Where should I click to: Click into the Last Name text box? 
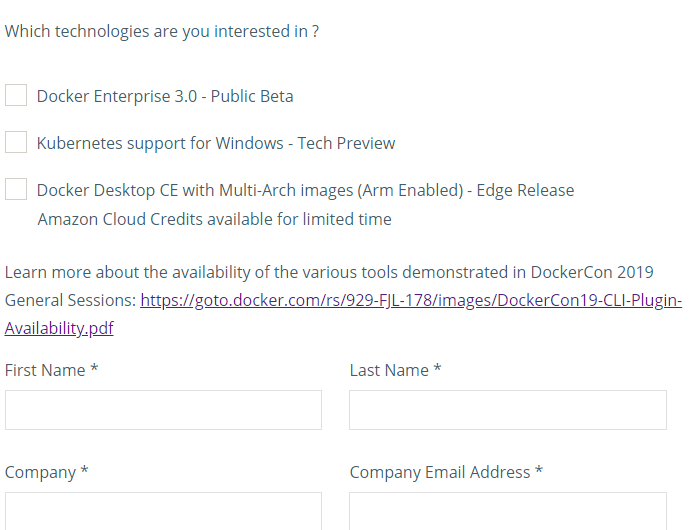click(x=507, y=410)
